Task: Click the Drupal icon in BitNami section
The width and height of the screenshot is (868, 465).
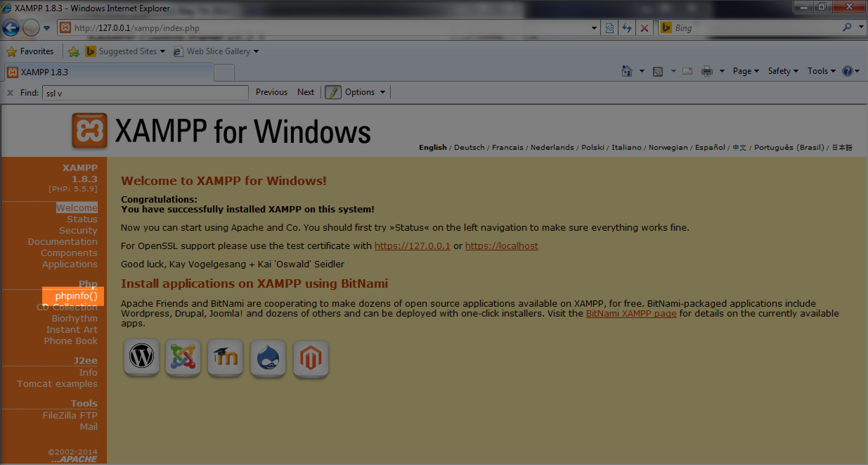Action: (x=267, y=356)
